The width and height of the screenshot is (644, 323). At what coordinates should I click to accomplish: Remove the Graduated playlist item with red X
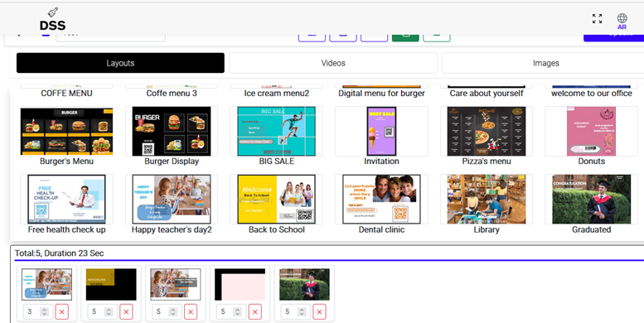319,312
